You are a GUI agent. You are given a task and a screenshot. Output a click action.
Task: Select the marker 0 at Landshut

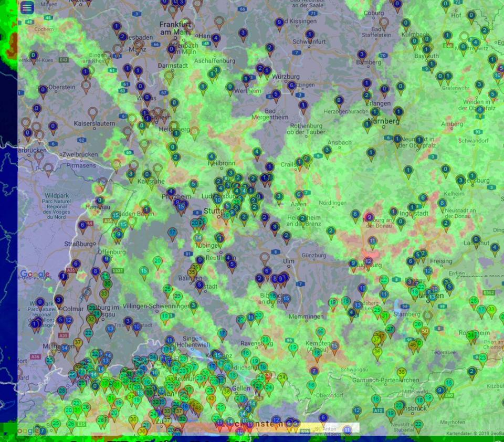476,240
